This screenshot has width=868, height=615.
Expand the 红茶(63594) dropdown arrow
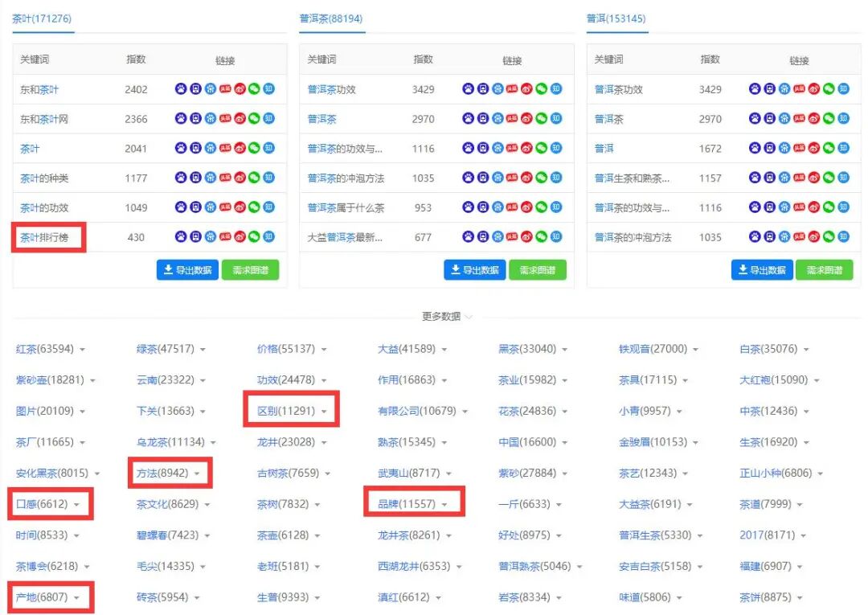83,350
